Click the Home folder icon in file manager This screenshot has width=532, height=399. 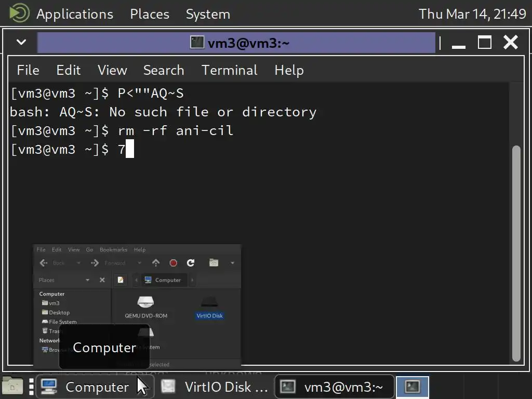coord(214,262)
